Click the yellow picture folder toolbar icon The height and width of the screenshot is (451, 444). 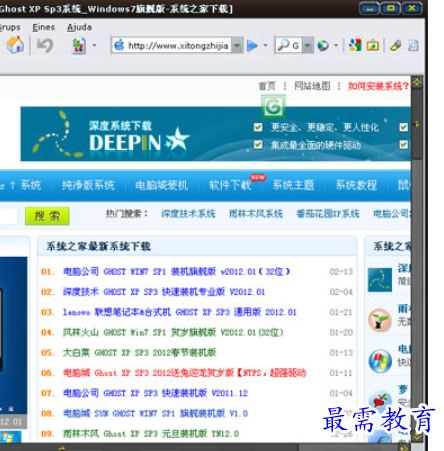coord(373,45)
